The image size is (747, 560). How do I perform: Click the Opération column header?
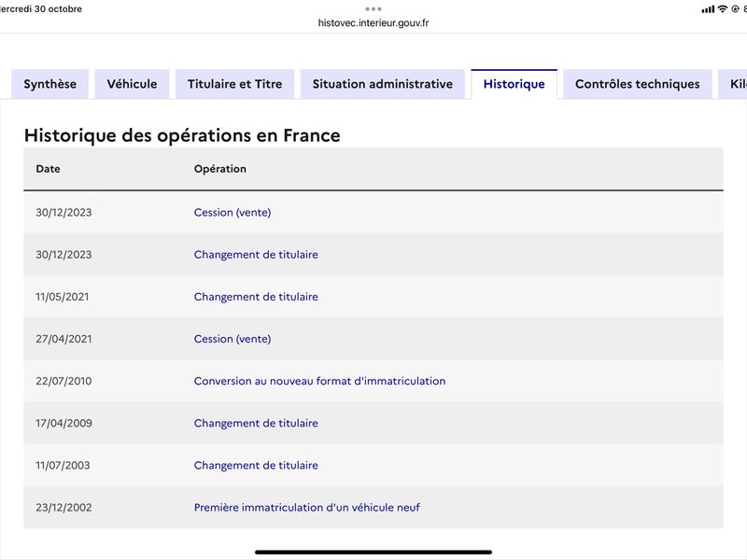point(220,169)
